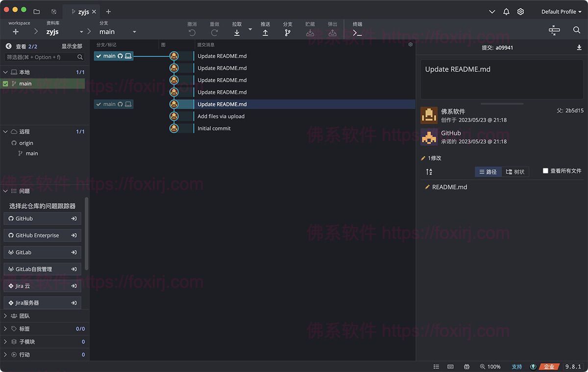Toggle the main local branch checkbox
Screen dimensions: 588x372
[x=5, y=84]
